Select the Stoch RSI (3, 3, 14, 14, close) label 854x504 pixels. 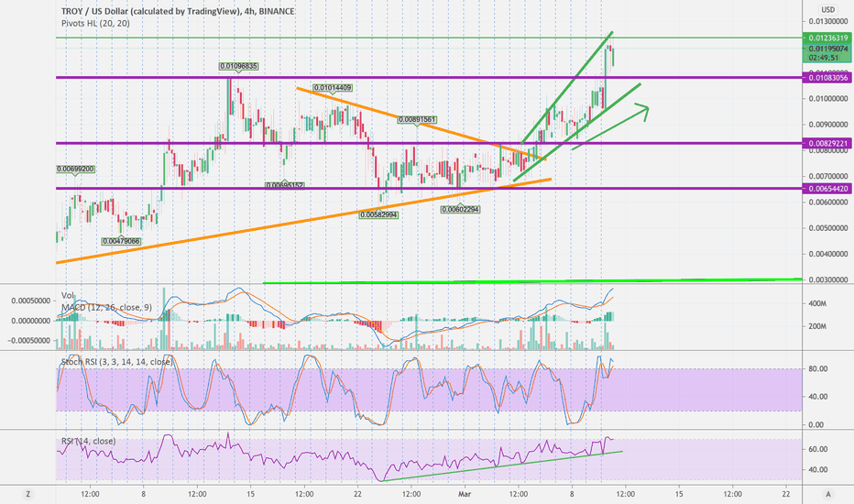tap(117, 361)
